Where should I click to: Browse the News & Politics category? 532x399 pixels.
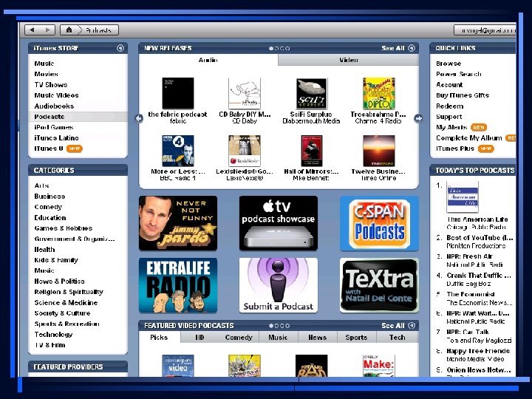59,282
